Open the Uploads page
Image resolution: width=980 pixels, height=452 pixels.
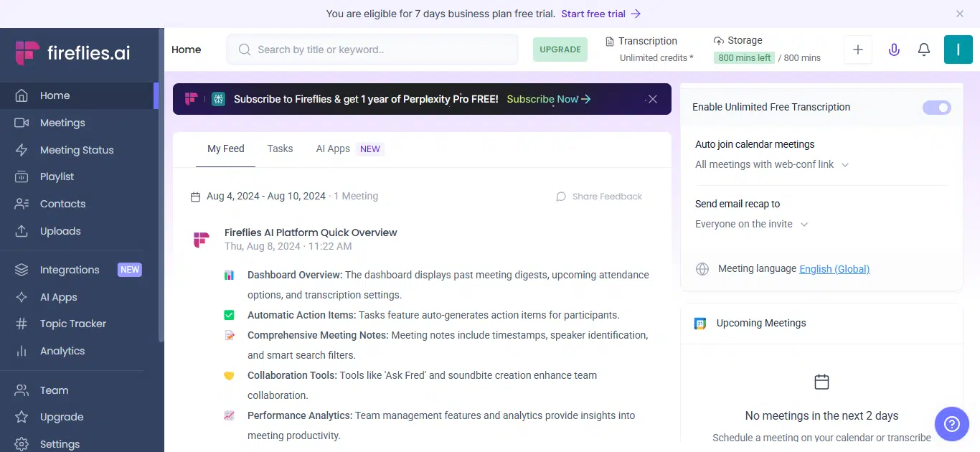click(x=79, y=231)
